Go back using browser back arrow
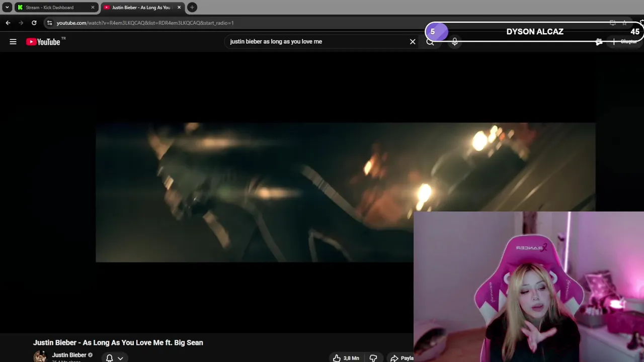Image resolution: width=644 pixels, height=362 pixels. pyautogui.click(x=8, y=23)
